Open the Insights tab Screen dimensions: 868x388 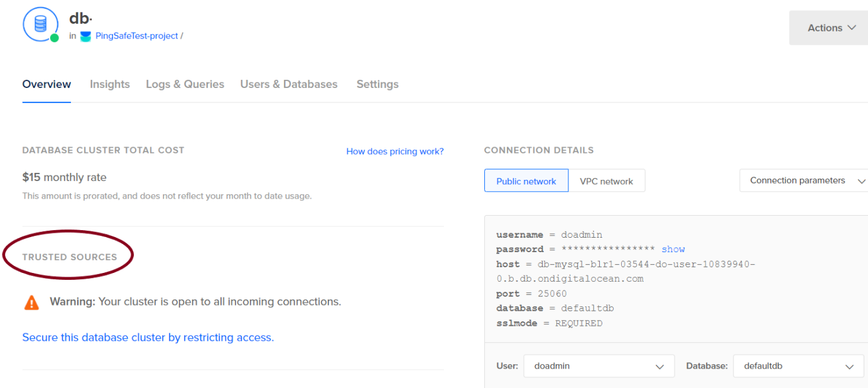click(x=110, y=84)
